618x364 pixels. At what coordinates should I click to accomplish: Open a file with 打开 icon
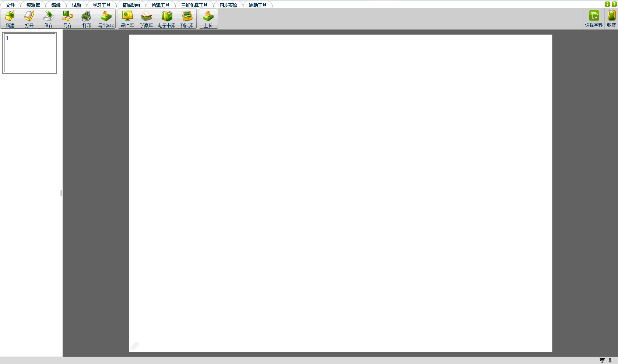coord(29,19)
